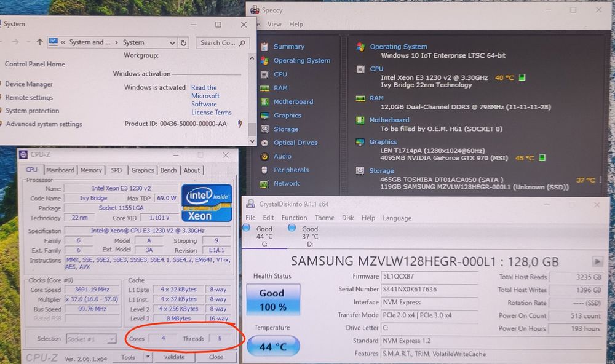The height and width of the screenshot is (364, 615).
Task: Click monitor icon beside Graphics summary heading
Action: tap(360, 142)
